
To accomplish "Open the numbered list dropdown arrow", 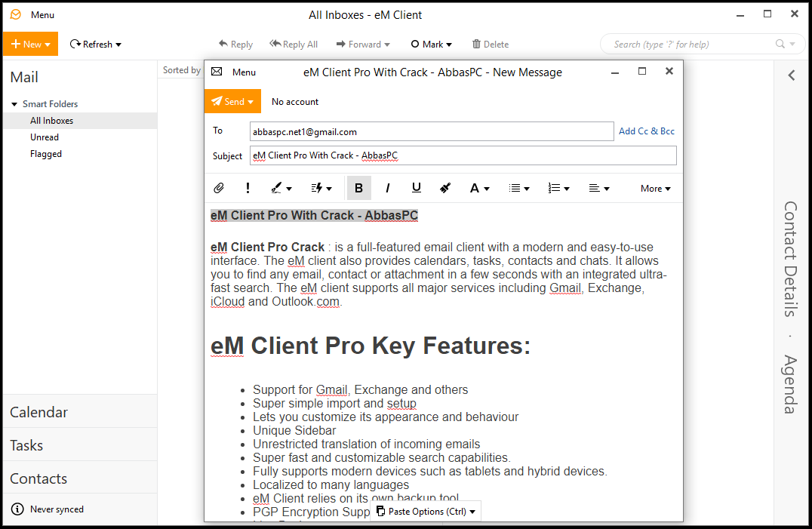I will point(567,189).
